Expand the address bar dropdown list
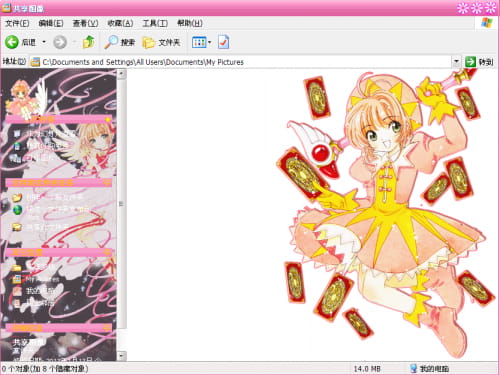Viewport: 500px width, 375px height. (x=456, y=62)
